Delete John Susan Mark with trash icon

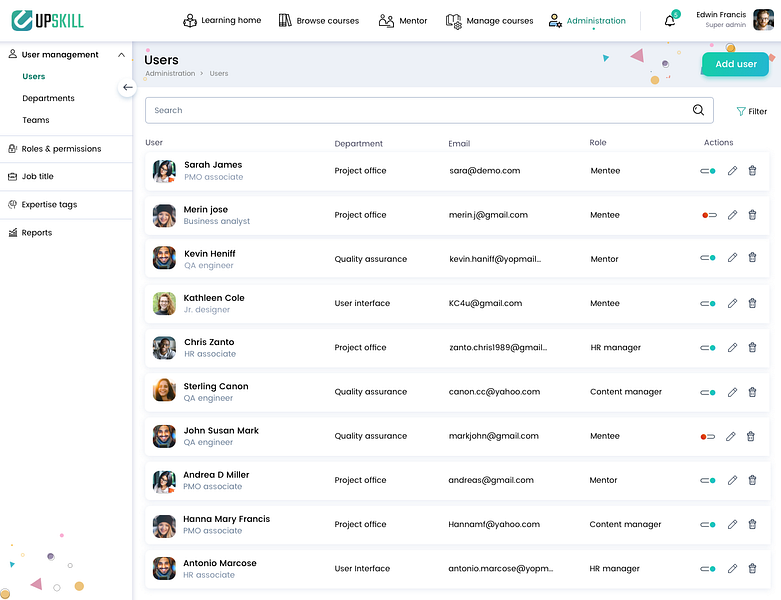coord(751,437)
